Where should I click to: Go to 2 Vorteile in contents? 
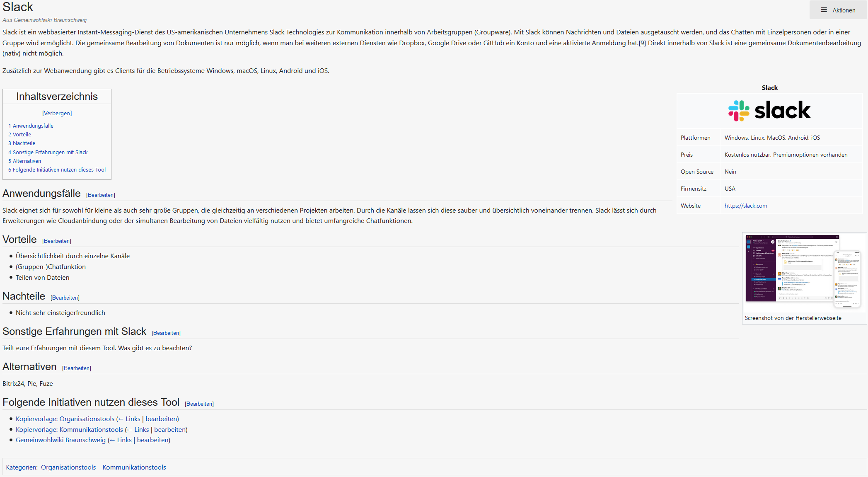[x=20, y=134]
